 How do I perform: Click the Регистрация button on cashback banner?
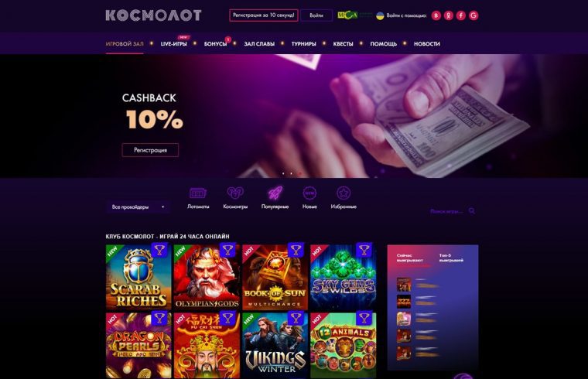[150, 150]
